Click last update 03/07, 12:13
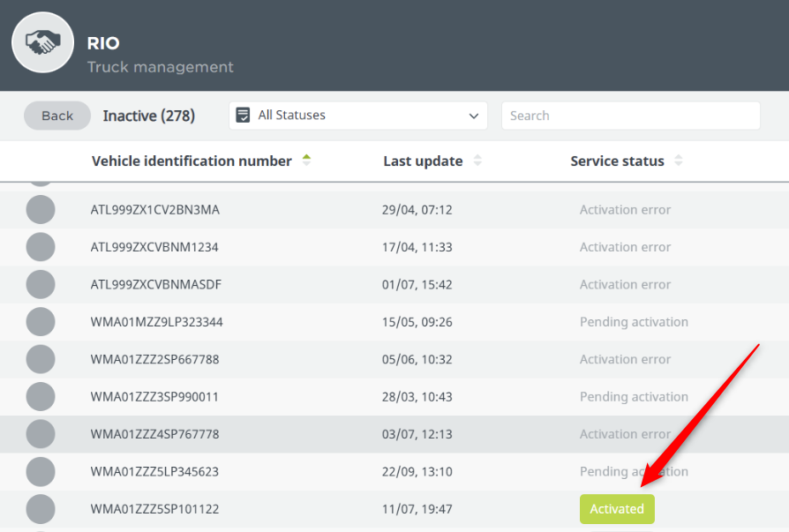Screen dimensions: 789x532 click(417, 434)
